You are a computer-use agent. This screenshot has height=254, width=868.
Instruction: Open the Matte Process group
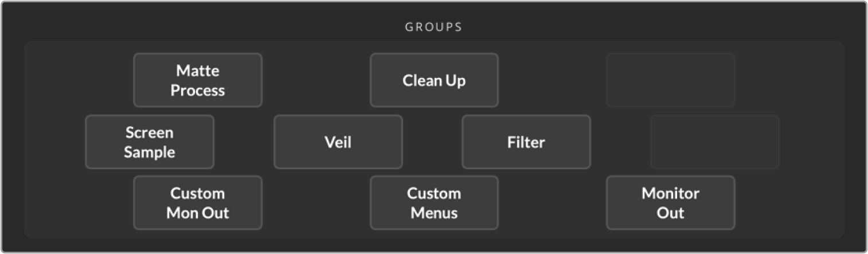click(x=198, y=80)
